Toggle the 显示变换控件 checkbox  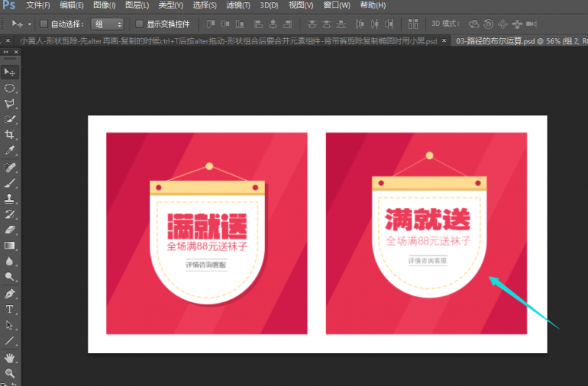[x=140, y=24]
